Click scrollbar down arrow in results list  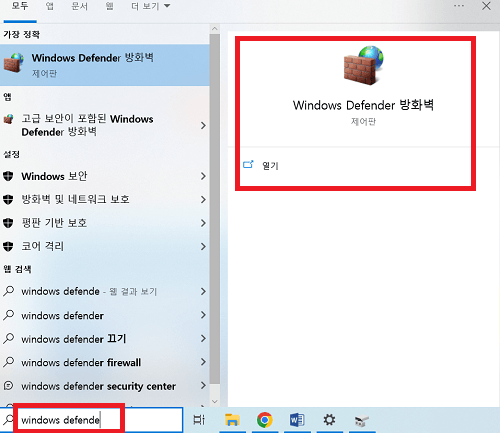pyautogui.click(x=215, y=401)
